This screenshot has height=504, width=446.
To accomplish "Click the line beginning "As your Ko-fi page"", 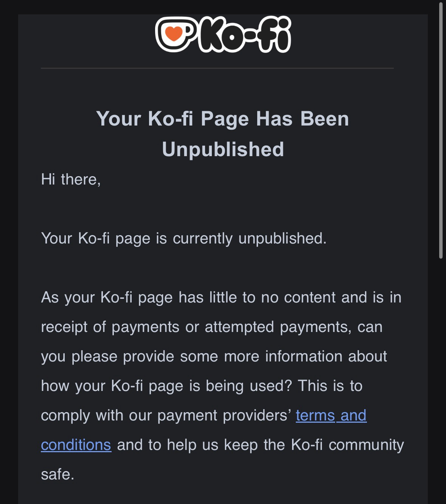I will tap(221, 297).
